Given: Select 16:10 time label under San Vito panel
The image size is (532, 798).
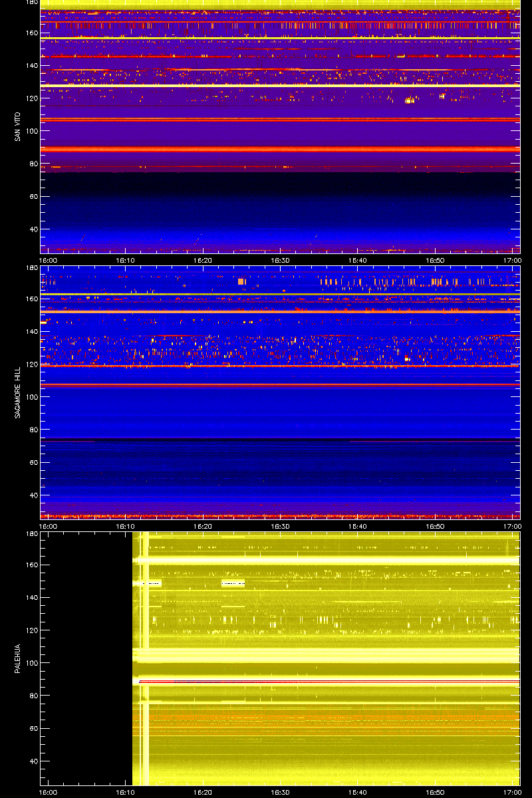Looking at the screenshot, I should (126, 261).
